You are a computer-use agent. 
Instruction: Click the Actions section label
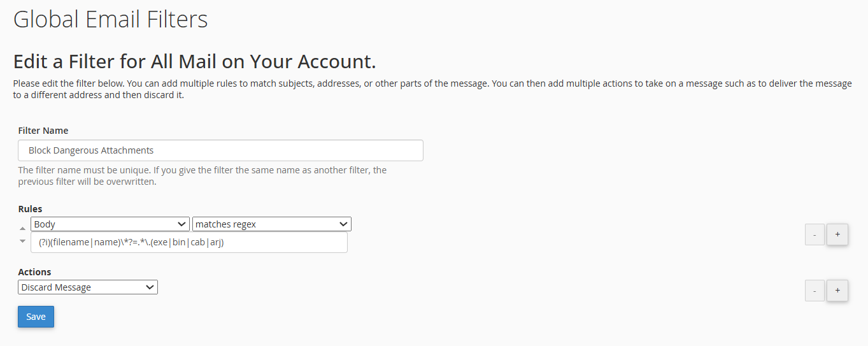tap(34, 272)
